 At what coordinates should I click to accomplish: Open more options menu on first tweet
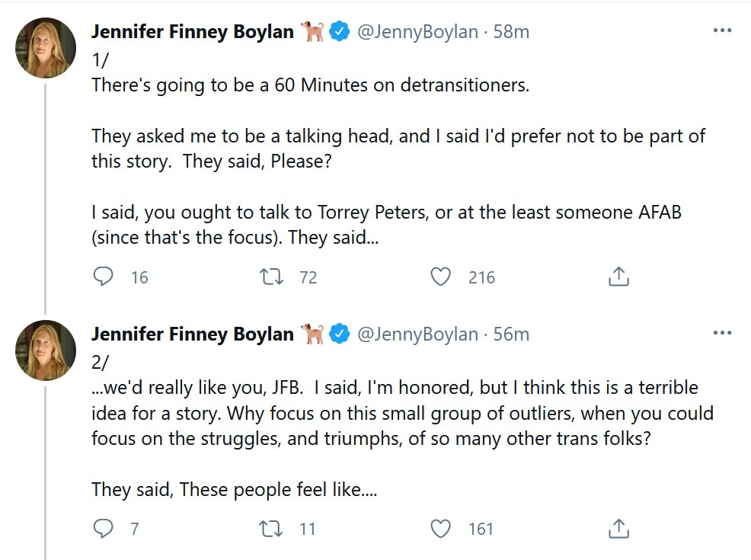point(721,31)
